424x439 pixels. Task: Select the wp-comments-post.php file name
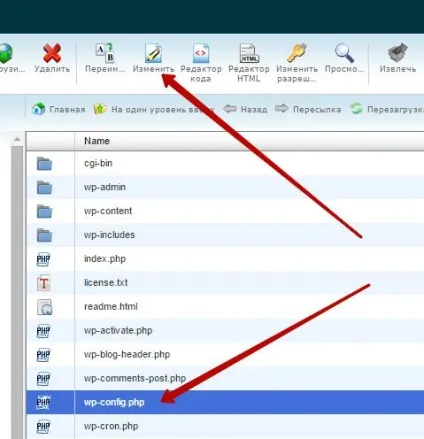[x=135, y=378]
